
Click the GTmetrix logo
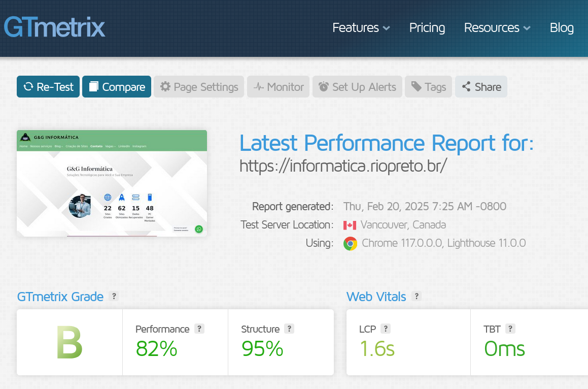[54, 27]
